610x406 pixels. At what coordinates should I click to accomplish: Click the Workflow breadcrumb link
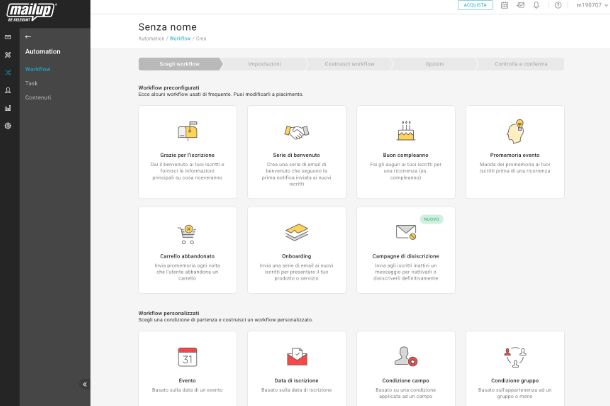click(180, 38)
